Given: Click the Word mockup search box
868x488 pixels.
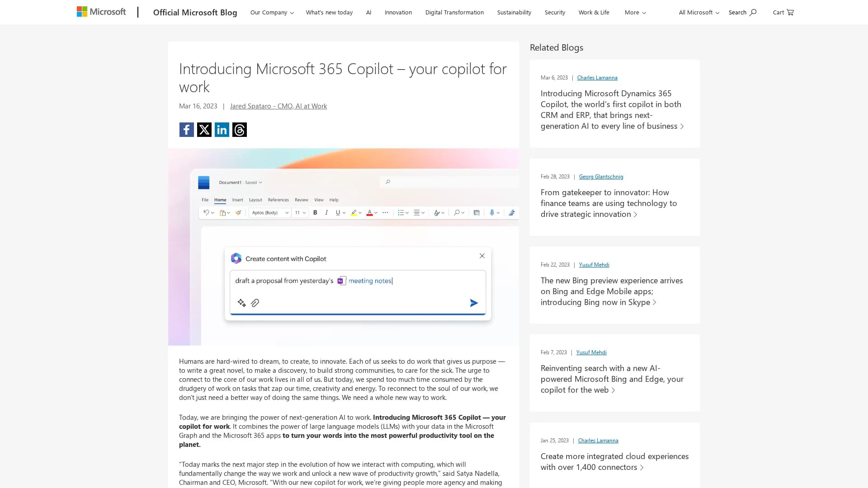Looking at the screenshot, I should 449,182.
